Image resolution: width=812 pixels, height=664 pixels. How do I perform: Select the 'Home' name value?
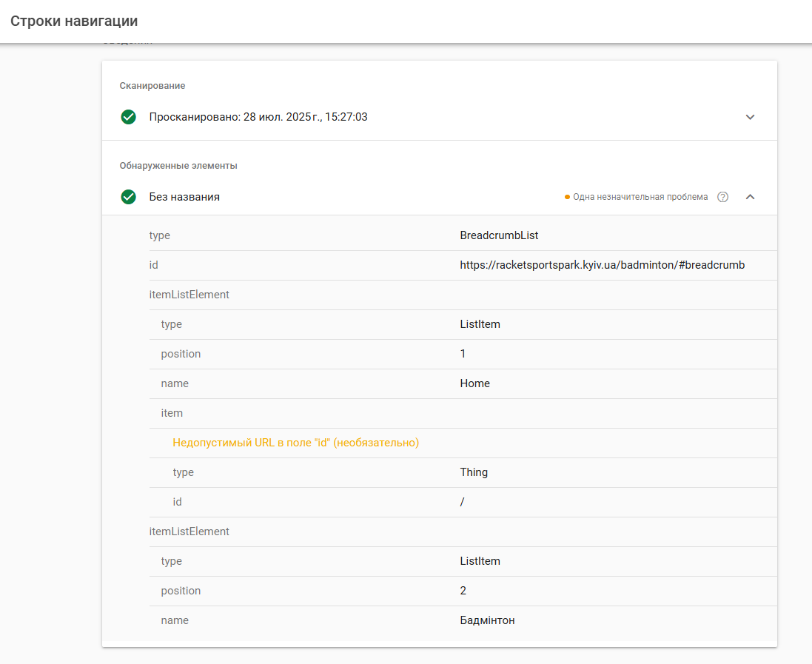(475, 383)
